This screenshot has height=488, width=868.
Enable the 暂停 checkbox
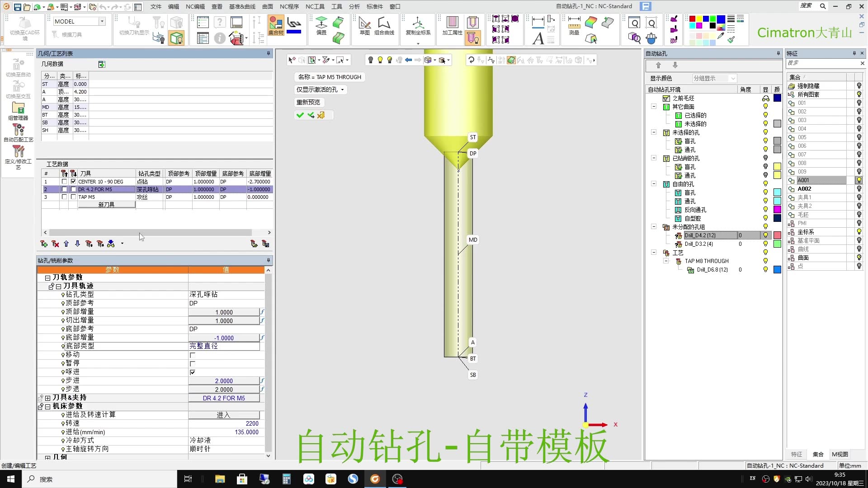click(x=193, y=364)
